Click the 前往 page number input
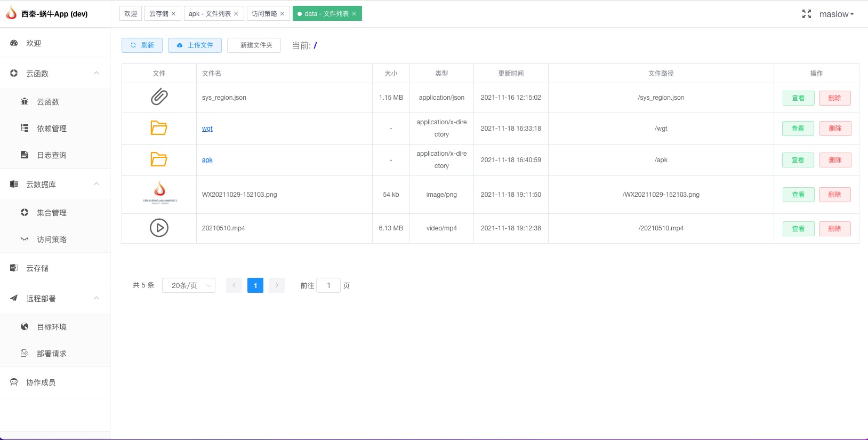The width and height of the screenshot is (868, 440). (x=328, y=285)
